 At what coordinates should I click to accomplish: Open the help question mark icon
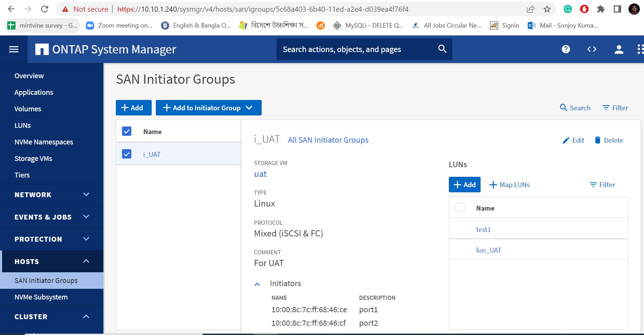click(566, 49)
